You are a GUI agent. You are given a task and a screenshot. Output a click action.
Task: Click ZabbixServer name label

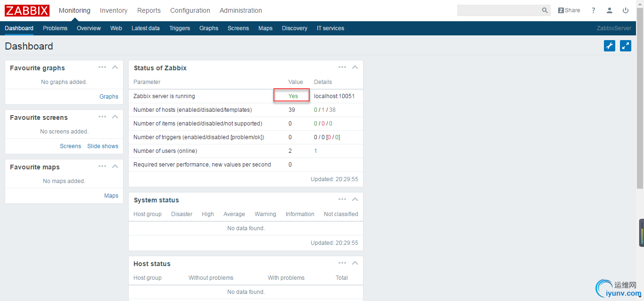[x=614, y=28]
